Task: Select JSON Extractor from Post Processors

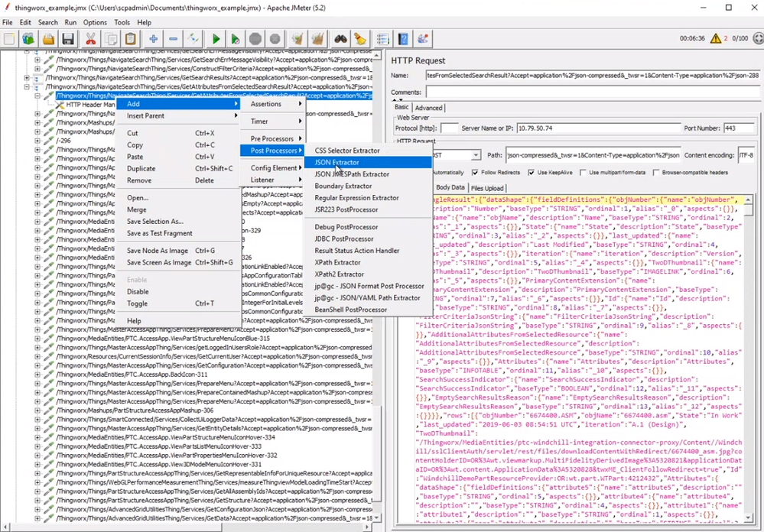Action: tap(336, 162)
